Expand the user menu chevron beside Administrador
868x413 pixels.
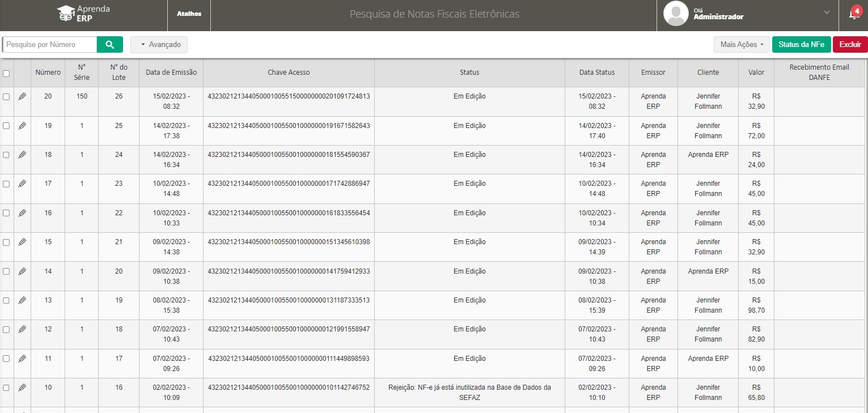pos(827,12)
